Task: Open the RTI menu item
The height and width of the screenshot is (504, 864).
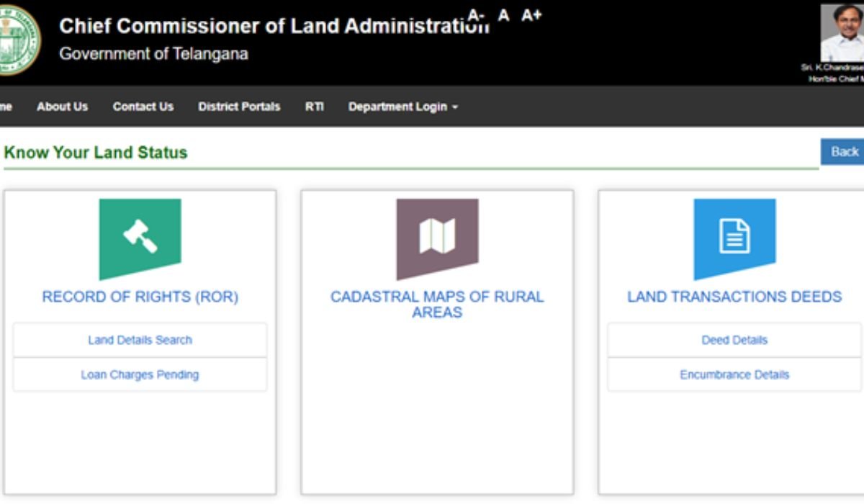Action: tap(314, 107)
